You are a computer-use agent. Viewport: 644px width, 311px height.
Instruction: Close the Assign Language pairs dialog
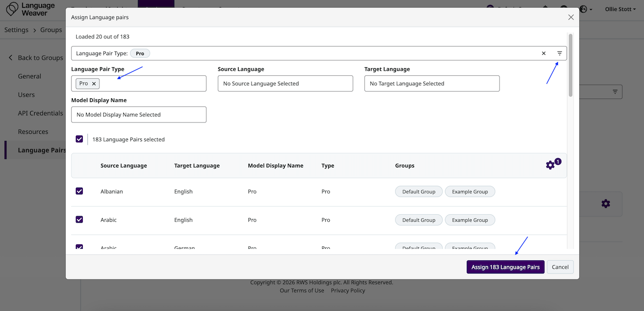click(571, 17)
